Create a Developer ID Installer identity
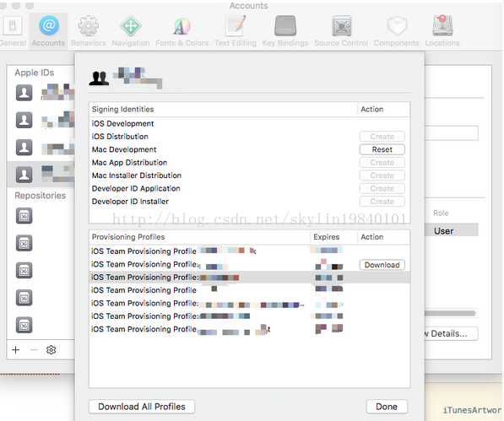 382,202
